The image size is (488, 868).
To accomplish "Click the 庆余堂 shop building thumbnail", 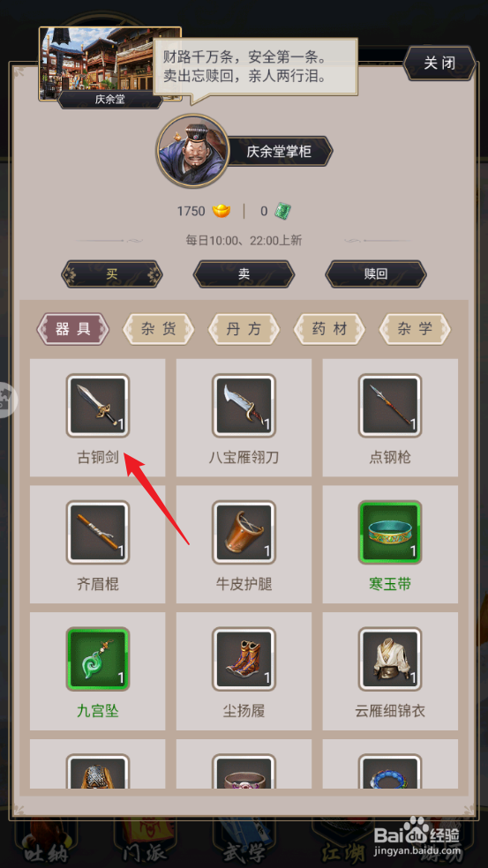I will click(x=109, y=67).
